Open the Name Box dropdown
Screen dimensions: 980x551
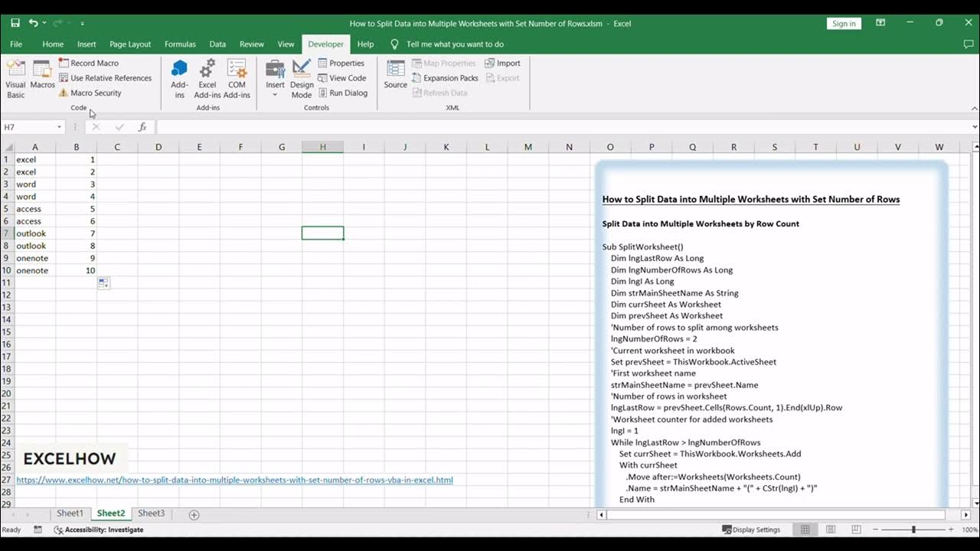(59, 127)
